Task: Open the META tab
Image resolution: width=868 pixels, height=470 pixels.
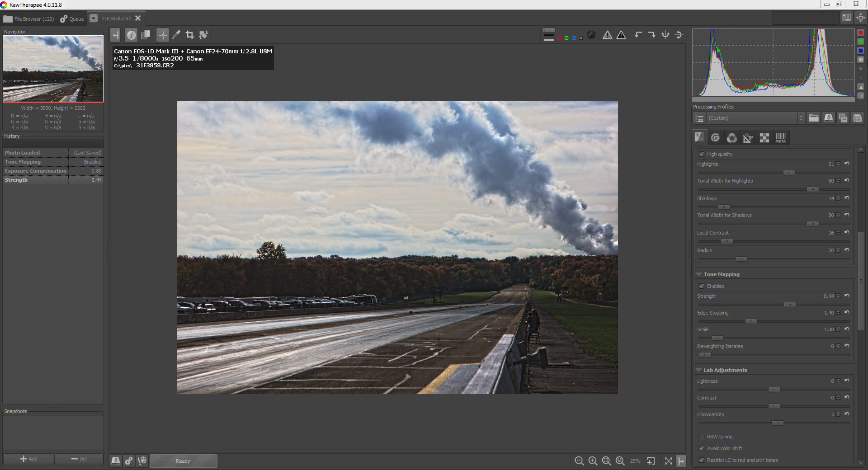Action: pyautogui.click(x=781, y=137)
